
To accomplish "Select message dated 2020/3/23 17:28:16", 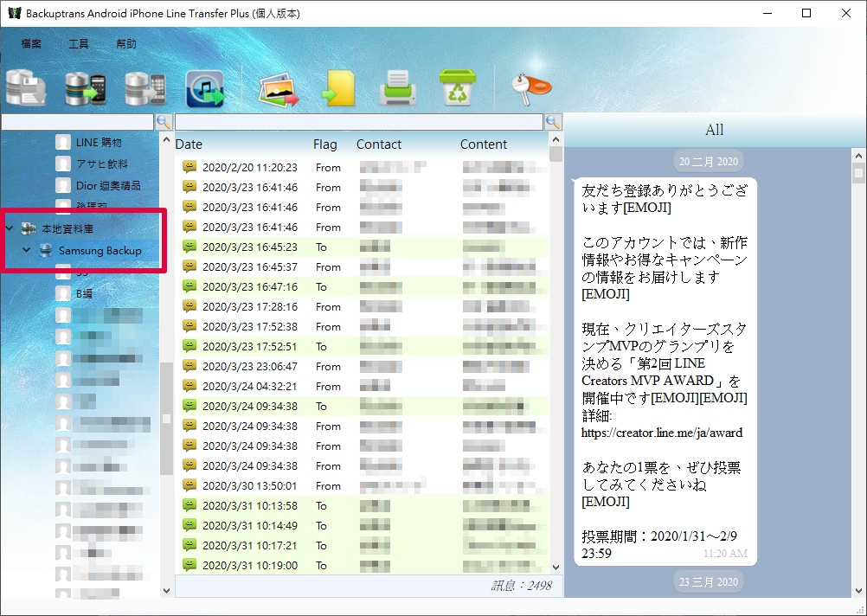I will (x=363, y=306).
